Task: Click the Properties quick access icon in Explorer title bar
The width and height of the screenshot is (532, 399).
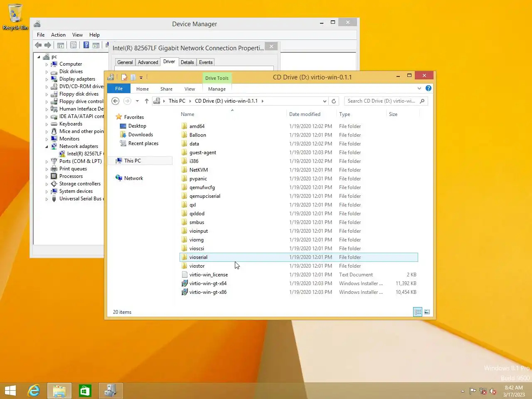Action: point(124,77)
